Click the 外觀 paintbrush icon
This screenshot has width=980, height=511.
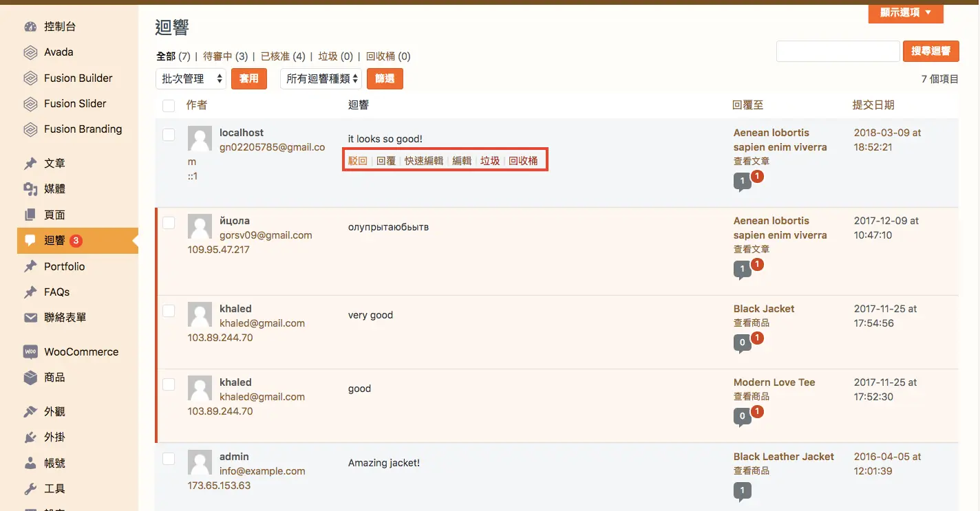(x=30, y=412)
